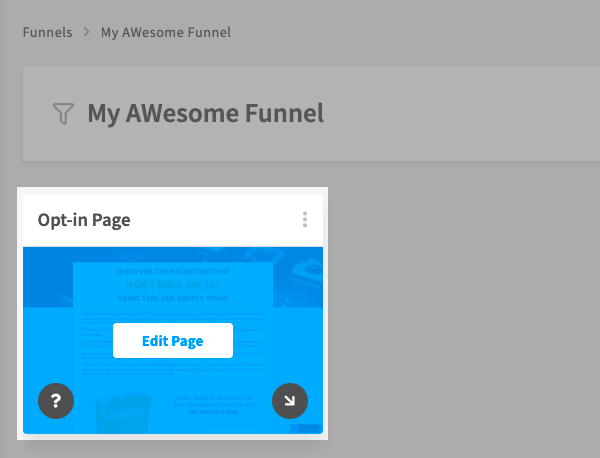600x458 pixels.
Task: Click the funnel icon beside the title
Action: point(63,114)
